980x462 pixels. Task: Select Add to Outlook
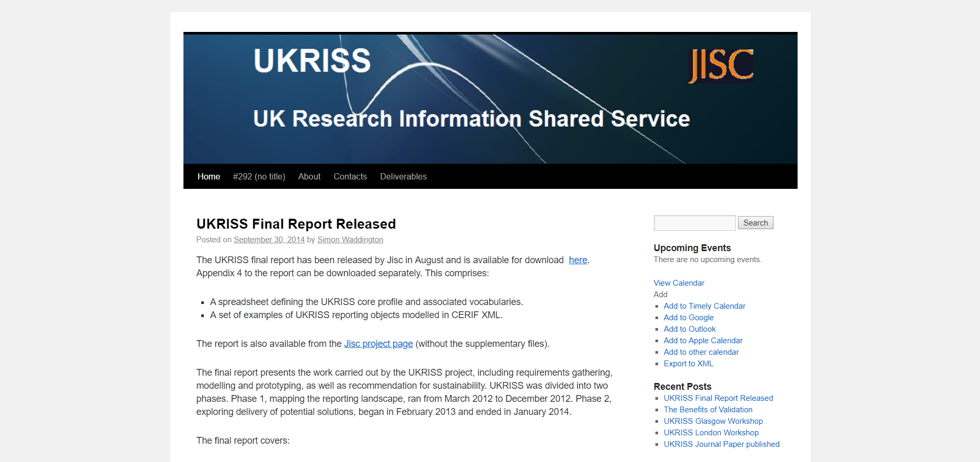[x=690, y=329]
